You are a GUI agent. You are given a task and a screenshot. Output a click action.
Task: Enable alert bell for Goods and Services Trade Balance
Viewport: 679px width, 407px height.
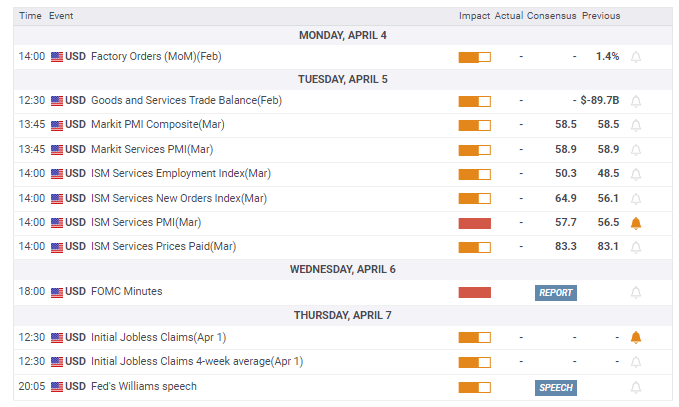click(x=636, y=101)
